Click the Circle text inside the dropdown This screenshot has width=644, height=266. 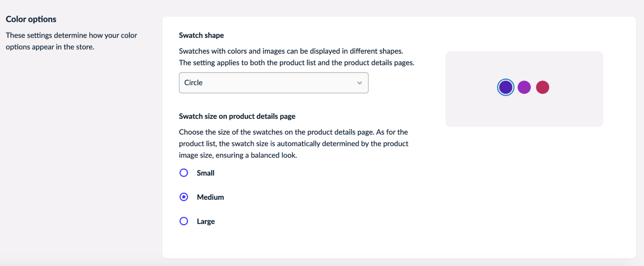click(x=193, y=83)
